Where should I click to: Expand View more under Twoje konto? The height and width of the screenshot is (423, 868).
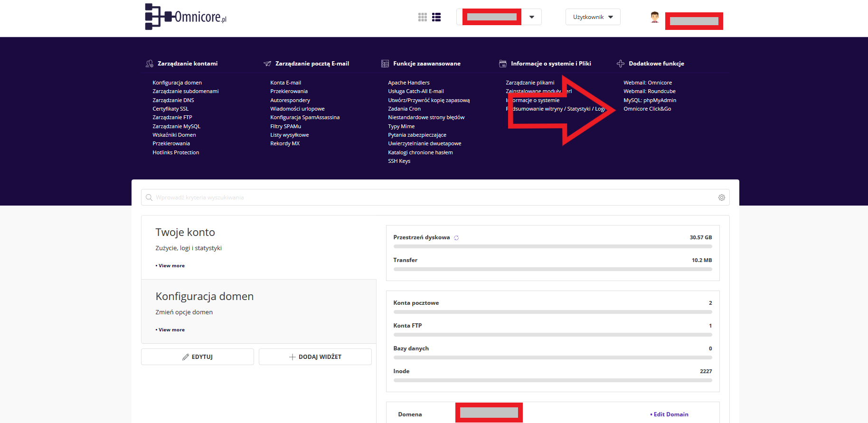pyautogui.click(x=171, y=266)
